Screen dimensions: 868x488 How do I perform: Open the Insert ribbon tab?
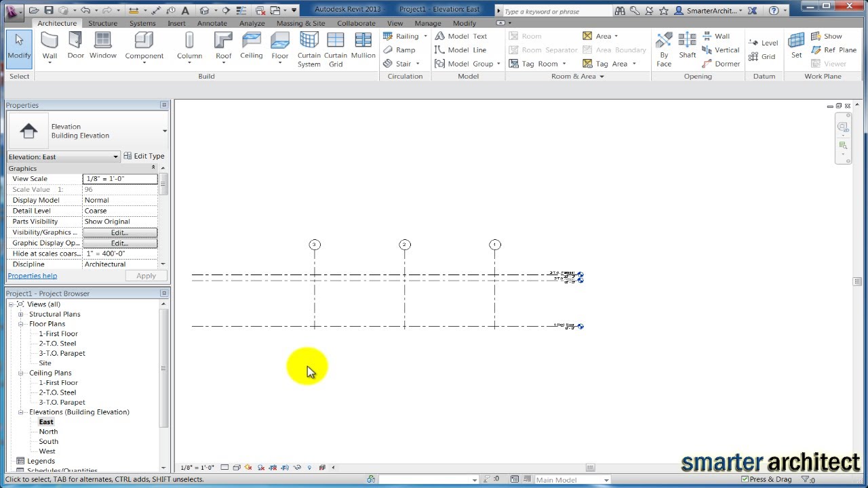point(176,23)
